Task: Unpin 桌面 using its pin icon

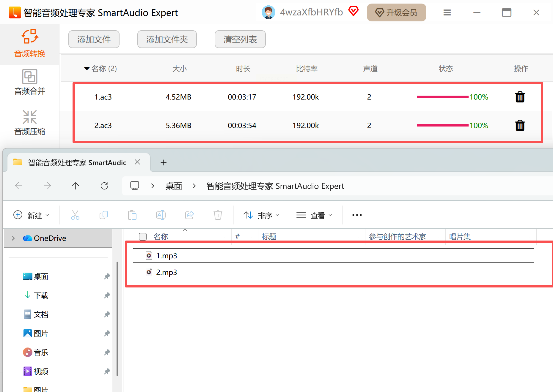Action: pos(107,276)
